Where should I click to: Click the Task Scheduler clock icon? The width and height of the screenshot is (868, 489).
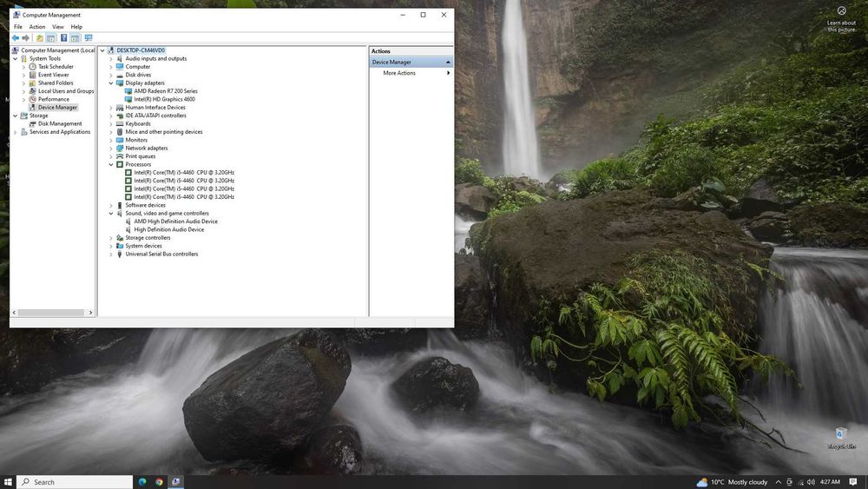coord(33,67)
